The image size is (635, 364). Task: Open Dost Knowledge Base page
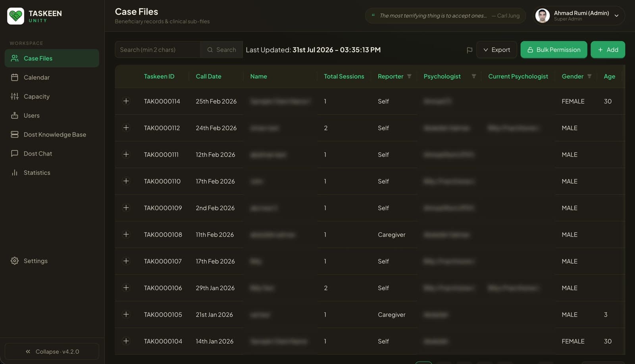point(52,134)
